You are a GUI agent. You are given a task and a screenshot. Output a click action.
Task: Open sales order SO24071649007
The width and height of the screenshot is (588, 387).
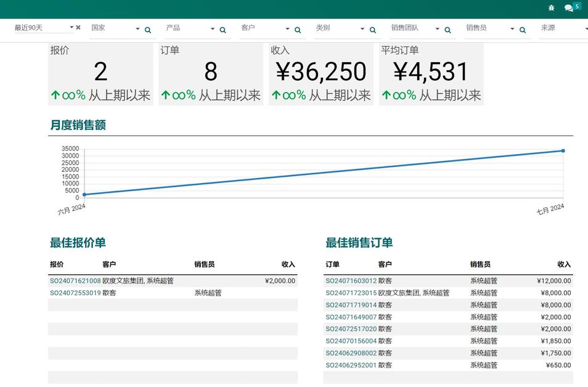coord(351,317)
